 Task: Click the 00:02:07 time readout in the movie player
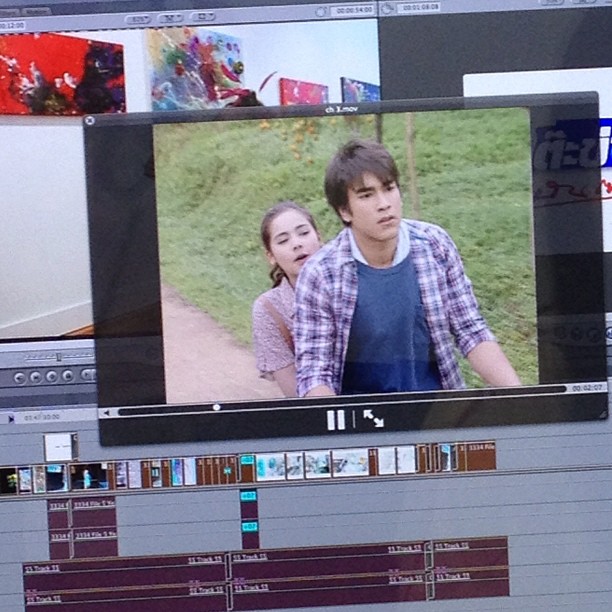(x=587, y=388)
